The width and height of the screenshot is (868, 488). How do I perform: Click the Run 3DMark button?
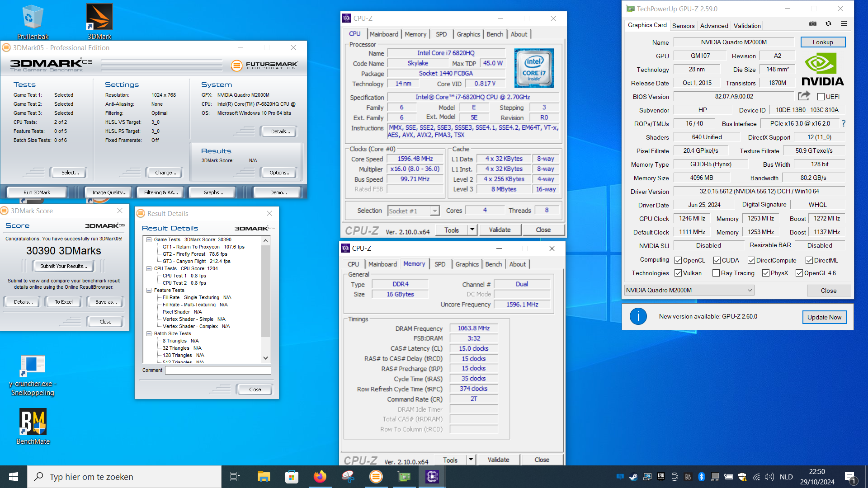coord(37,192)
